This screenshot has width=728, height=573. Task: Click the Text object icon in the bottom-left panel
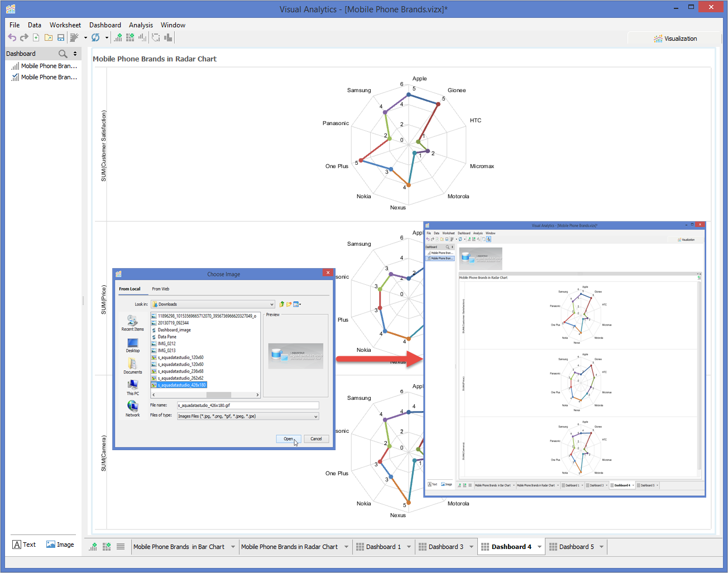coord(17,545)
